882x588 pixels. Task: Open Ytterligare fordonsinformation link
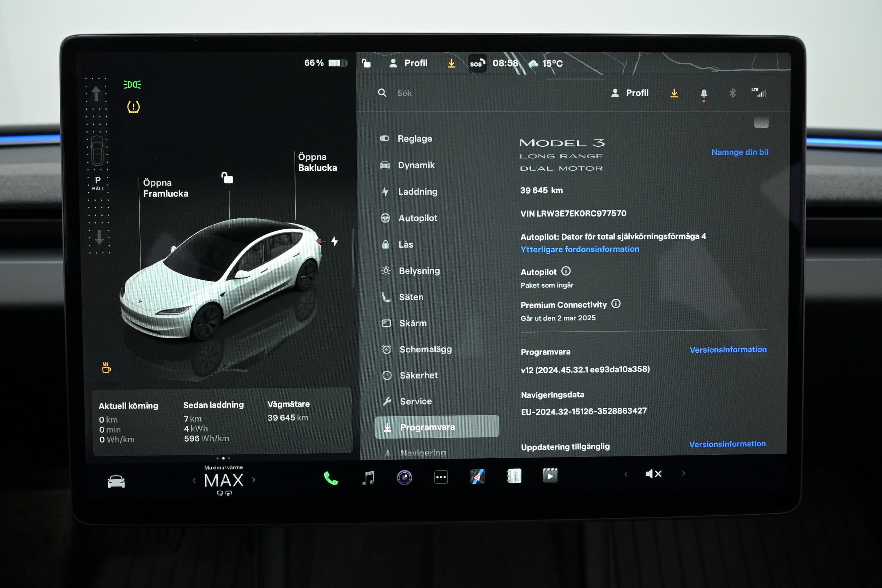click(580, 249)
